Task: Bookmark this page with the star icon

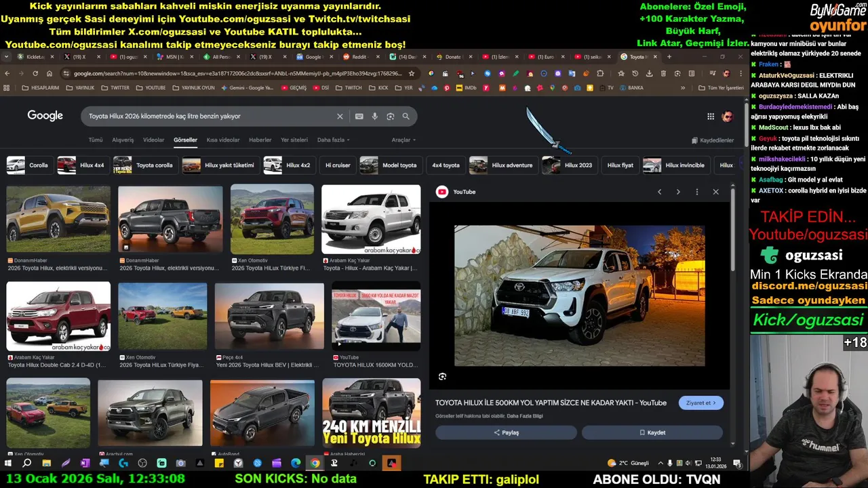Action: (411, 73)
